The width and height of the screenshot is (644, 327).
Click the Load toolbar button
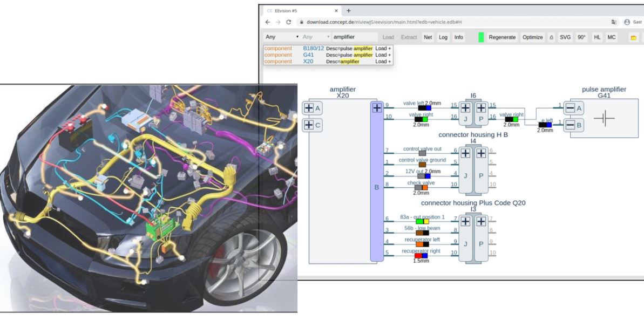[x=388, y=37]
